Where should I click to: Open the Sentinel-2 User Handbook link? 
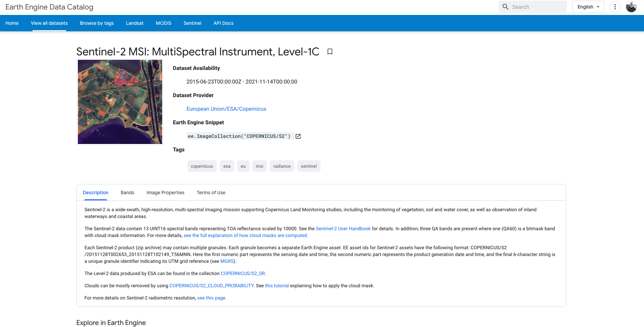343,229
